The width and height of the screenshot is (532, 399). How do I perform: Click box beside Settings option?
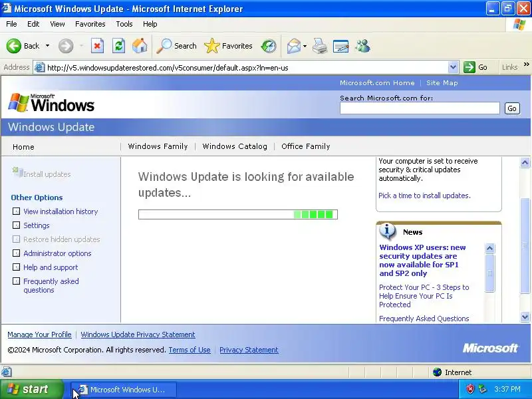click(16, 225)
